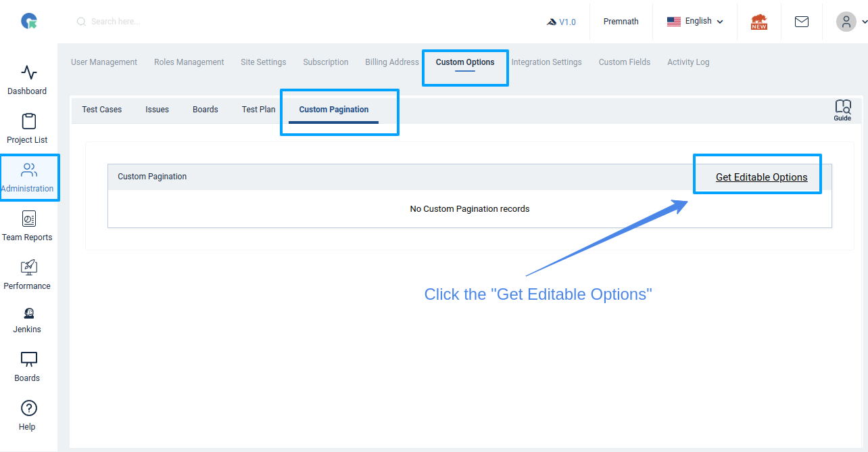Click the user avatar icon
868x452 pixels.
pyautogui.click(x=846, y=22)
